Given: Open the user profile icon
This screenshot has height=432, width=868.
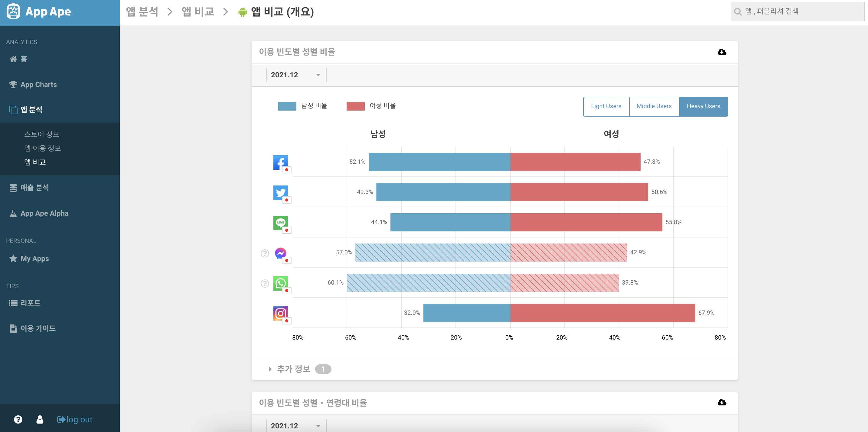Looking at the screenshot, I should 40,419.
